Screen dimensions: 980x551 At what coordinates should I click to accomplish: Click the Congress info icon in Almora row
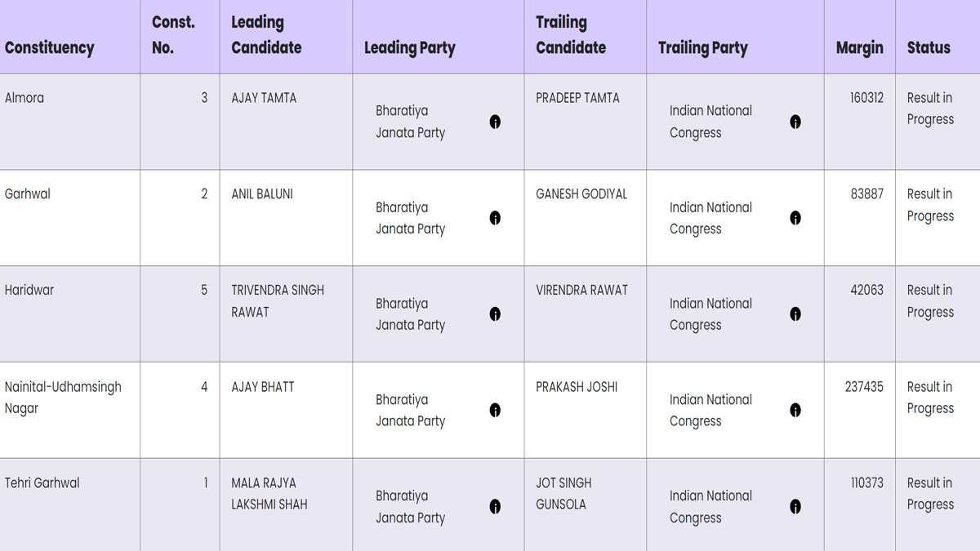795,122
